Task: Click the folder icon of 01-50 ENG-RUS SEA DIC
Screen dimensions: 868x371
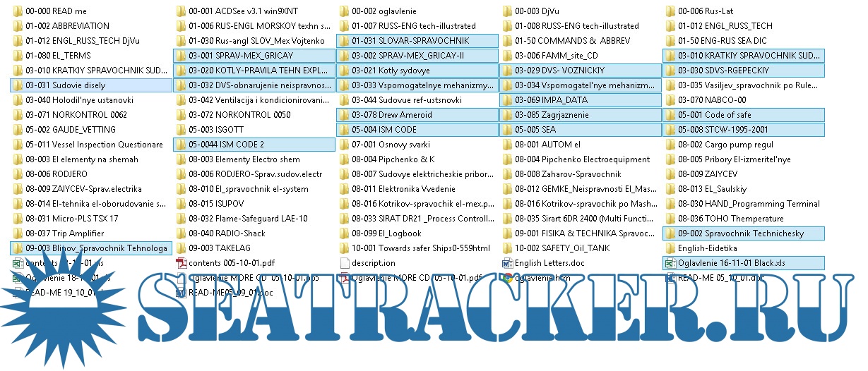Action: pos(670,41)
